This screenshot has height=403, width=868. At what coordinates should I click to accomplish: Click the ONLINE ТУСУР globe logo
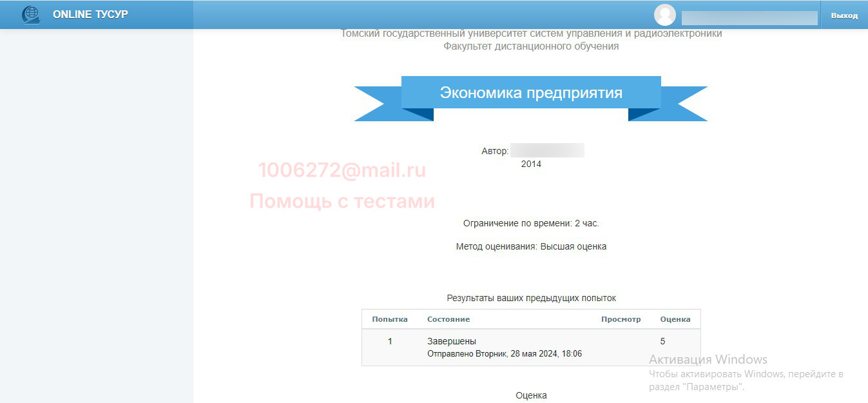30,14
